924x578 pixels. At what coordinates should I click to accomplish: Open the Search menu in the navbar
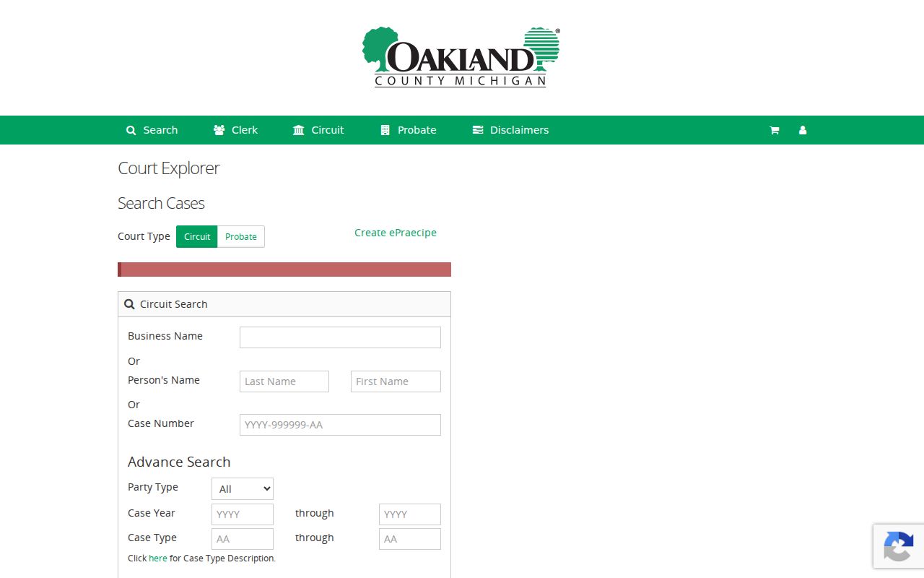coord(152,130)
